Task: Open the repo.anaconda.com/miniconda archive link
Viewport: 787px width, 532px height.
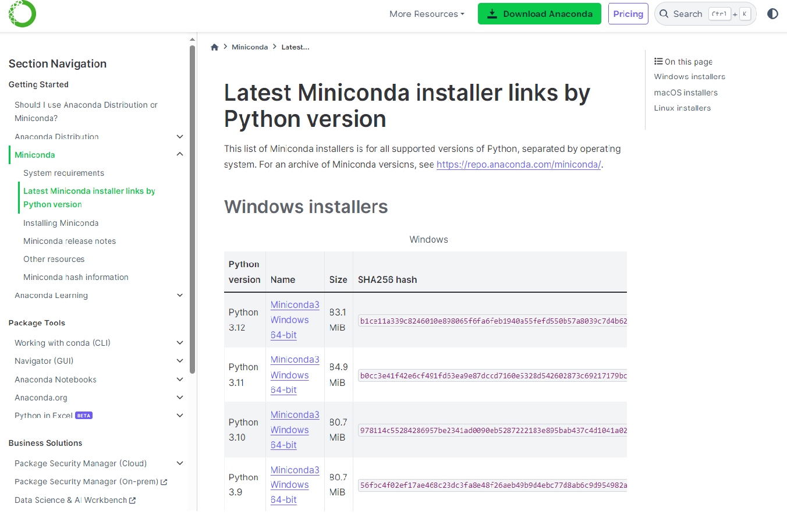Action: 519,165
